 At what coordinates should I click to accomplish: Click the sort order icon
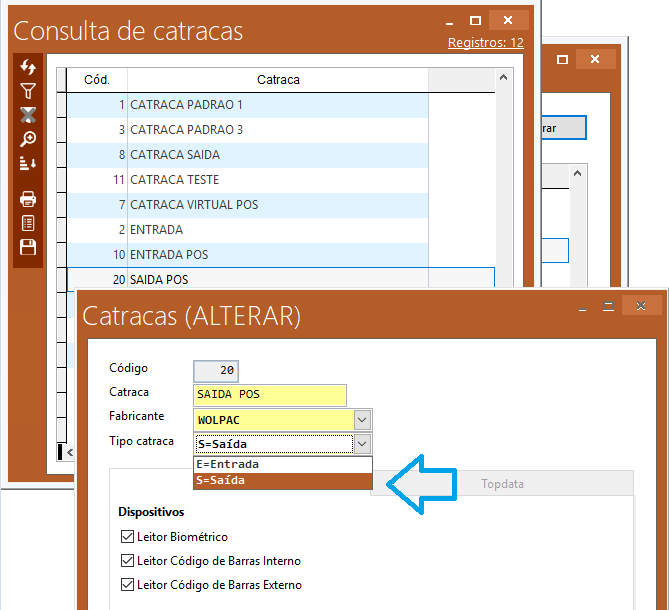coord(28,163)
